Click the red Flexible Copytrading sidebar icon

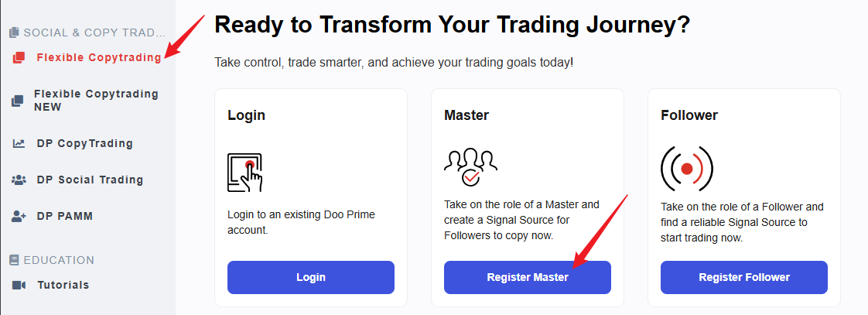(x=19, y=57)
